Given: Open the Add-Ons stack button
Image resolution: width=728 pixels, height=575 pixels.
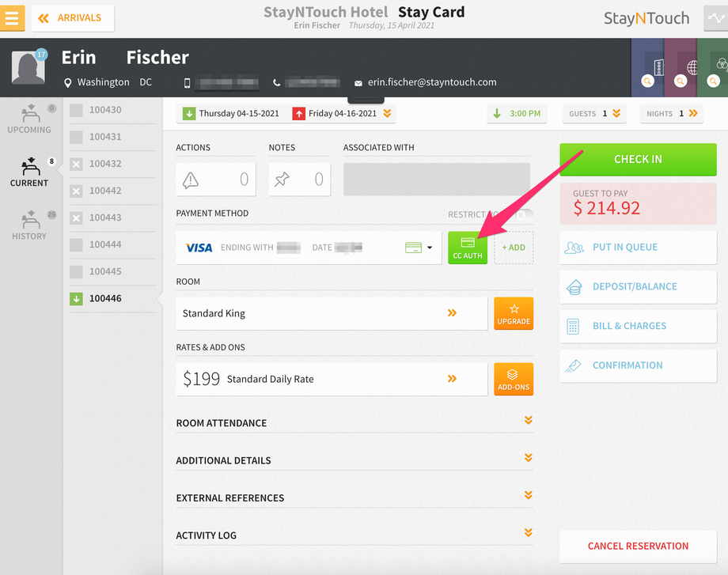Looking at the screenshot, I should tap(514, 379).
